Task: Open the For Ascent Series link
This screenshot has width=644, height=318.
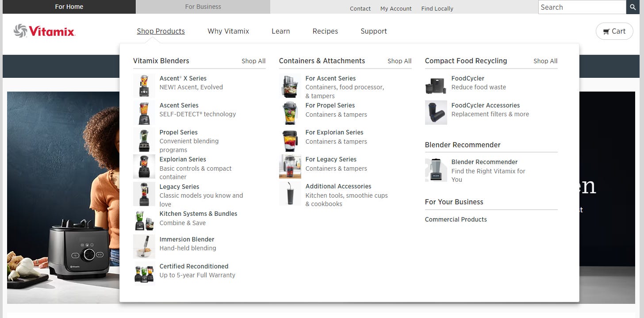Action: coord(330,78)
